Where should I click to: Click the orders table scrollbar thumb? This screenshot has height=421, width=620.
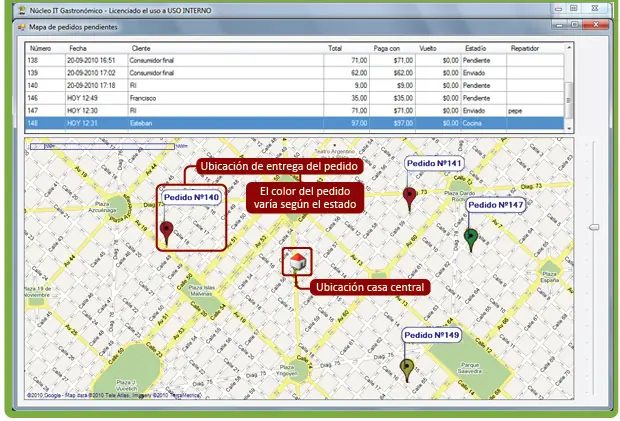tap(569, 100)
